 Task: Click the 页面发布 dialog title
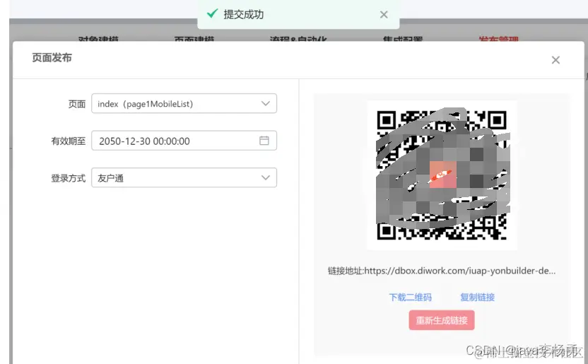pyautogui.click(x=52, y=58)
